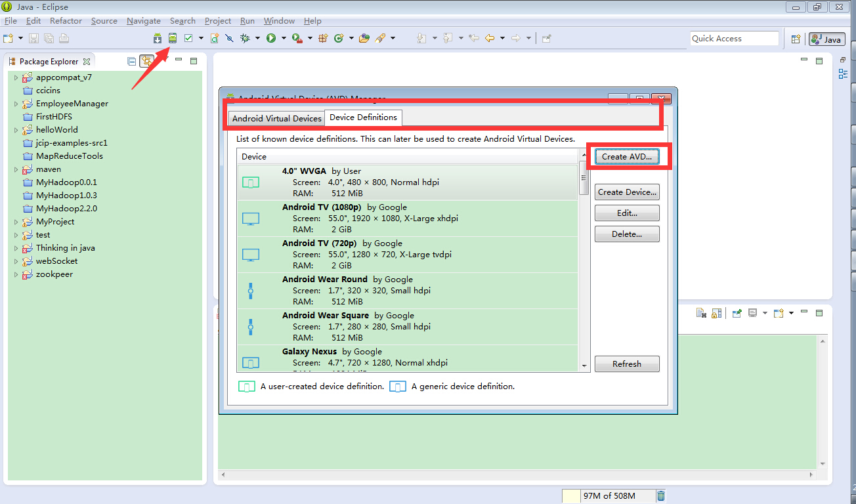Image resolution: width=856 pixels, height=504 pixels.
Task: Switch to the Java perspective button
Action: (x=826, y=39)
